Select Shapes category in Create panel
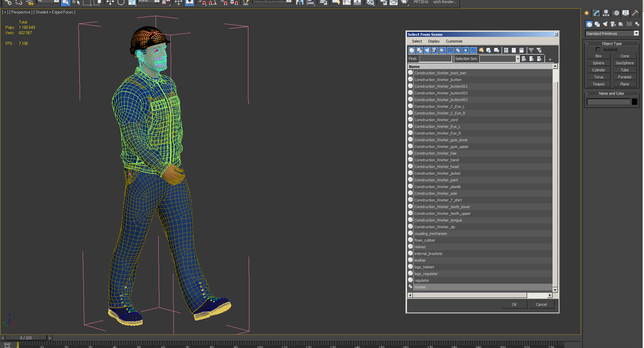The height and width of the screenshot is (348, 644). tap(597, 24)
